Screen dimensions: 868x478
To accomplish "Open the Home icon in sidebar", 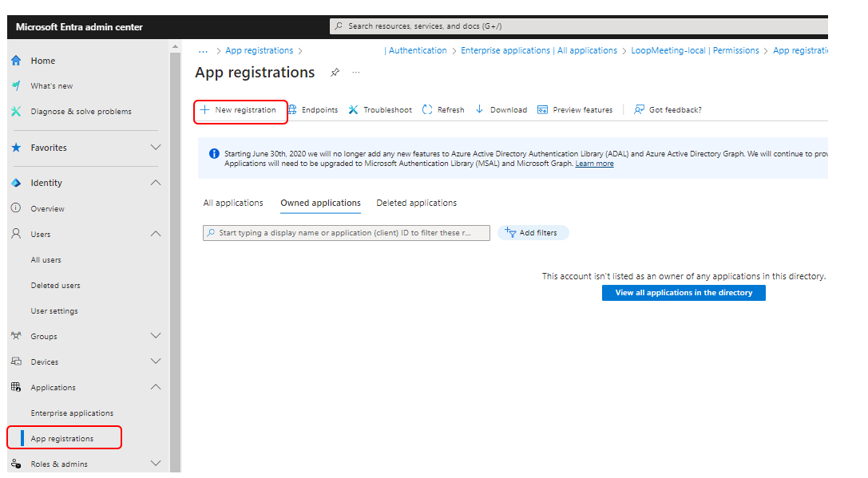I will point(16,61).
